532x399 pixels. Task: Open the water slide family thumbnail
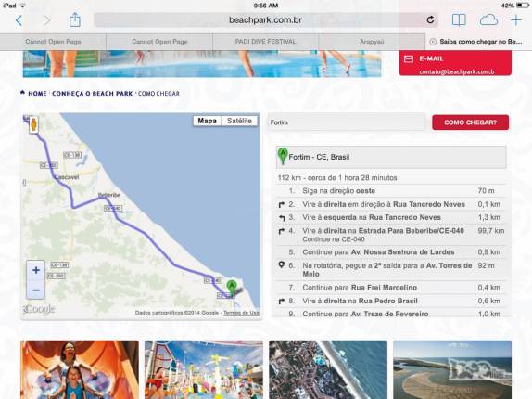[x=80, y=369]
